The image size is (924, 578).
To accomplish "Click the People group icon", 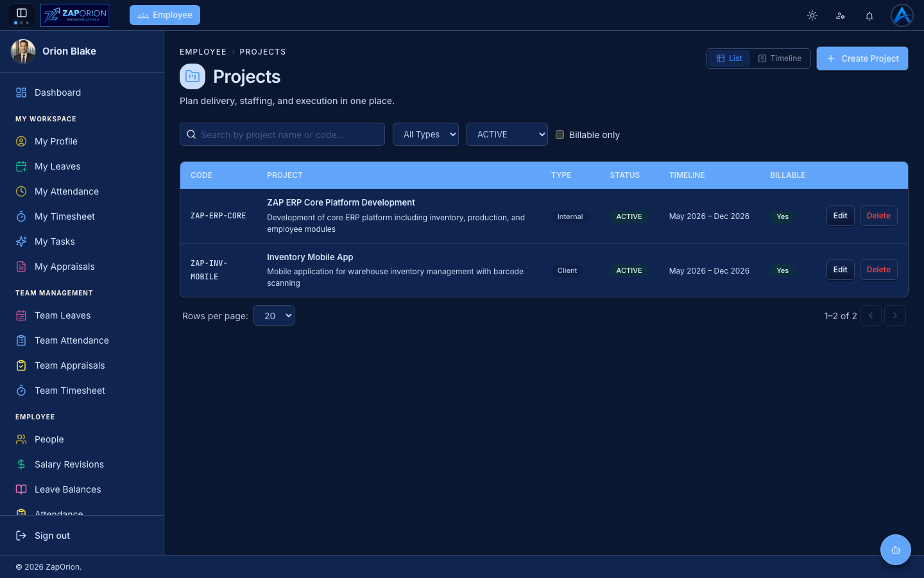I will 21,439.
